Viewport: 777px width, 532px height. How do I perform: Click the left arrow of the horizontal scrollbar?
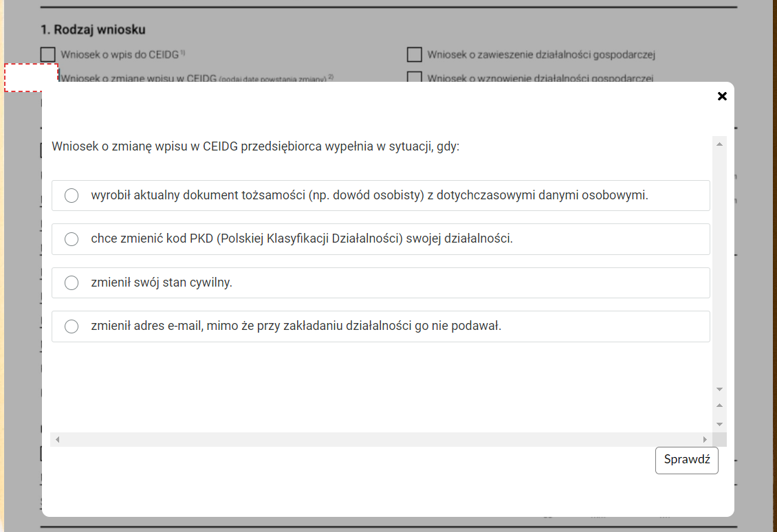(57, 439)
